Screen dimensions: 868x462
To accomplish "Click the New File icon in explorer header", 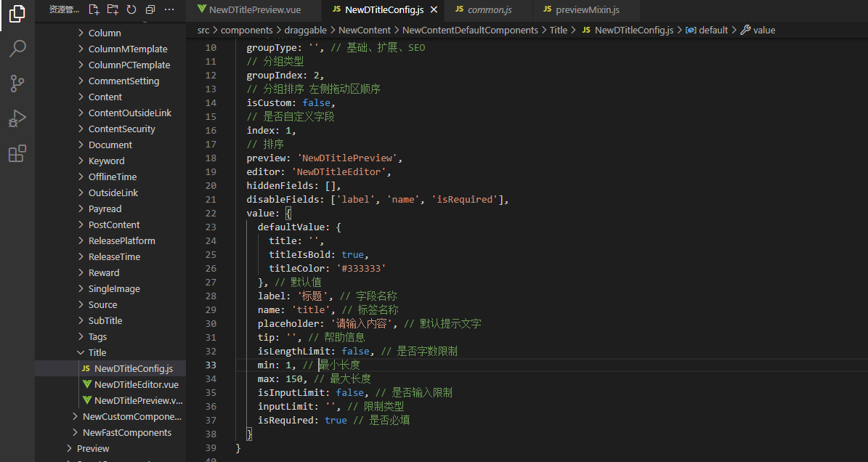I will (x=94, y=9).
